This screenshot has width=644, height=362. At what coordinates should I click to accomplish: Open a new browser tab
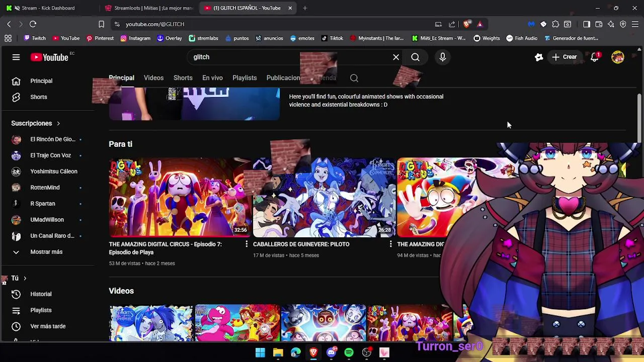pos(305,8)
